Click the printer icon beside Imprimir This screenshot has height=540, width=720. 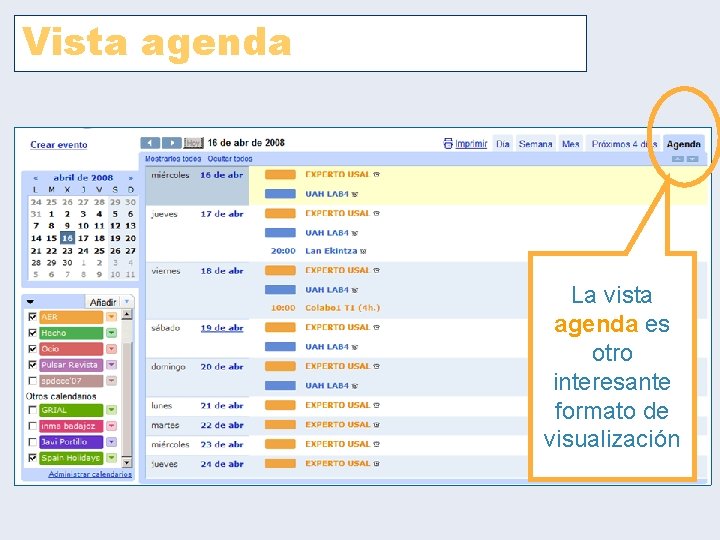pyautogui.click(x=448, y=144)
